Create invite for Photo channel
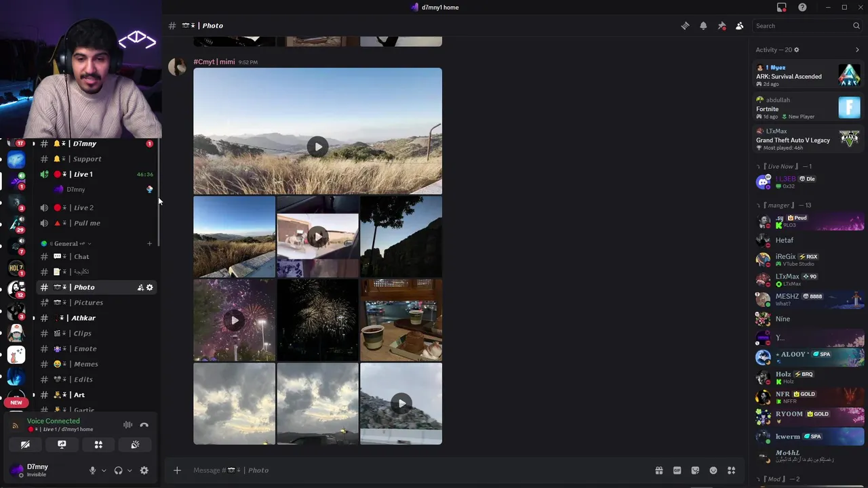This screenshot has width=868, height=488. pos(140,287)
